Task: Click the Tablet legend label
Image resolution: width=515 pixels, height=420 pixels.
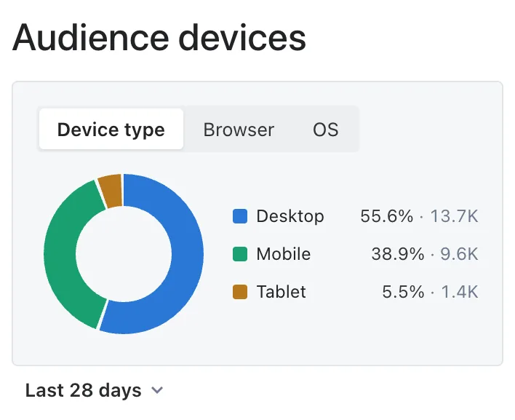Action: (282, 292)
